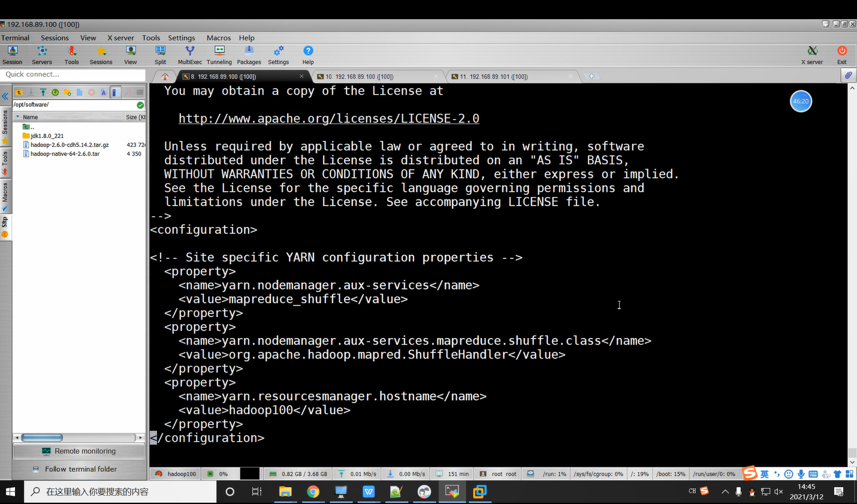857x504 pixels.
Task: Click the paperclip icon beside the tabs
Action: (x=848, y=76)
